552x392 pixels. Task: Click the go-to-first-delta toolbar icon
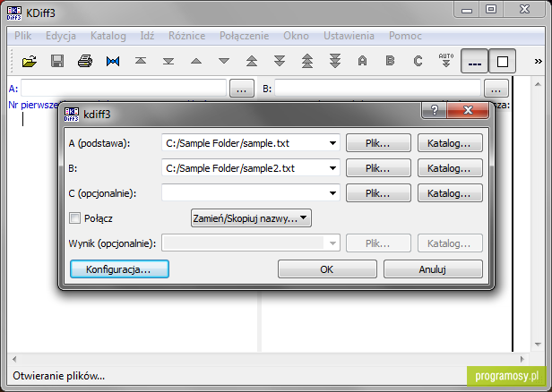click(141, 61)
